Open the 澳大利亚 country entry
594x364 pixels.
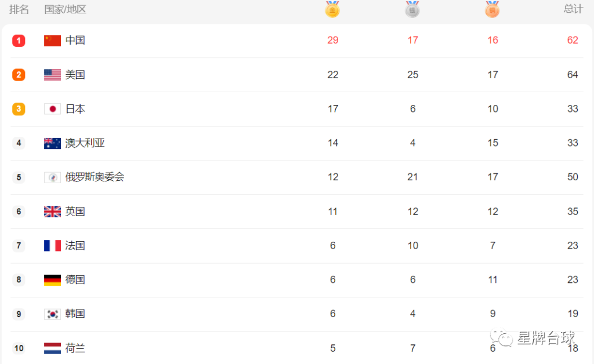85,143
